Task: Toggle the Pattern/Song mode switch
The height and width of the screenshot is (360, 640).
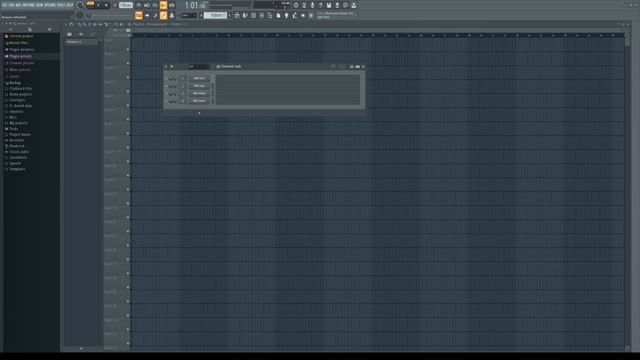Action: [x=90, y=5]
